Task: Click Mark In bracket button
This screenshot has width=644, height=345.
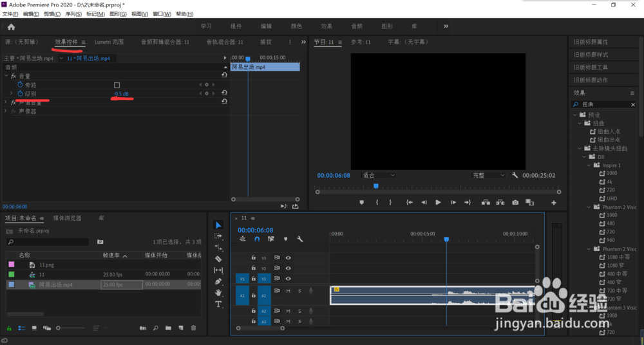Action: tap(377, 203)
